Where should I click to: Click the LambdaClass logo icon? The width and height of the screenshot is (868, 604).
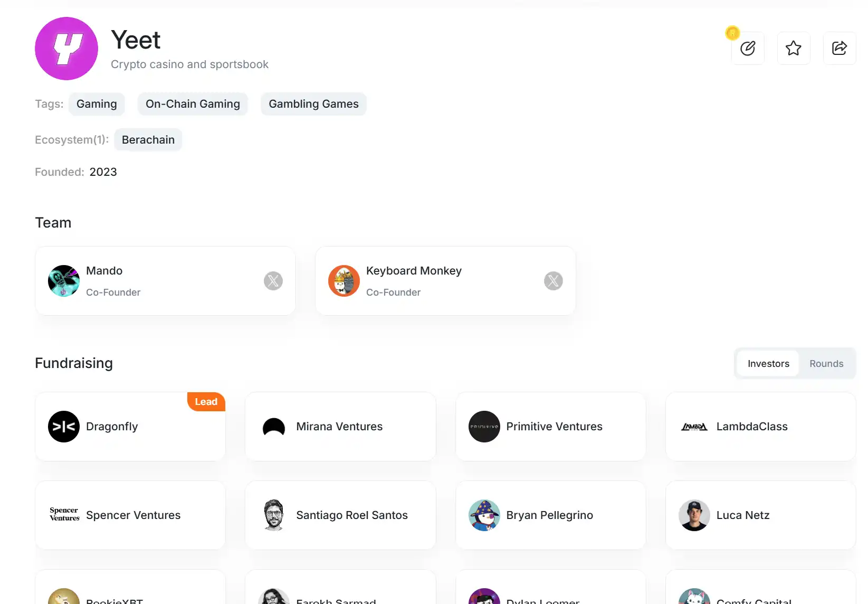(x=694, y=427)
